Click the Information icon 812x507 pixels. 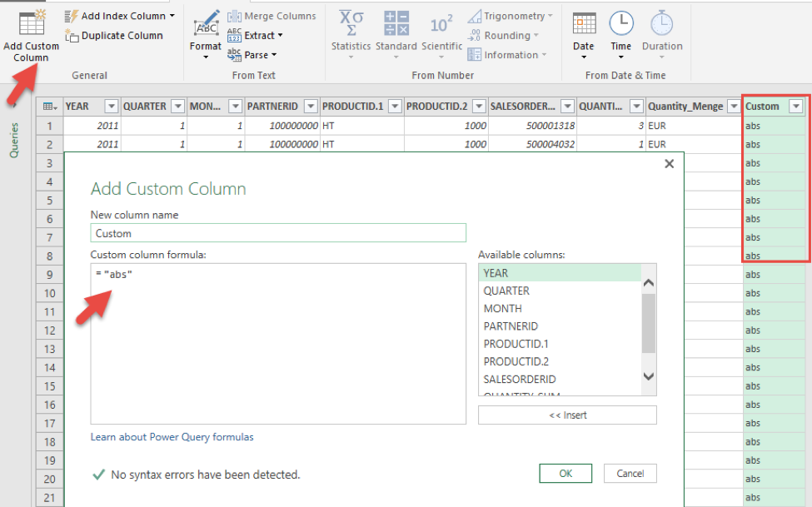tap(474, 54)
